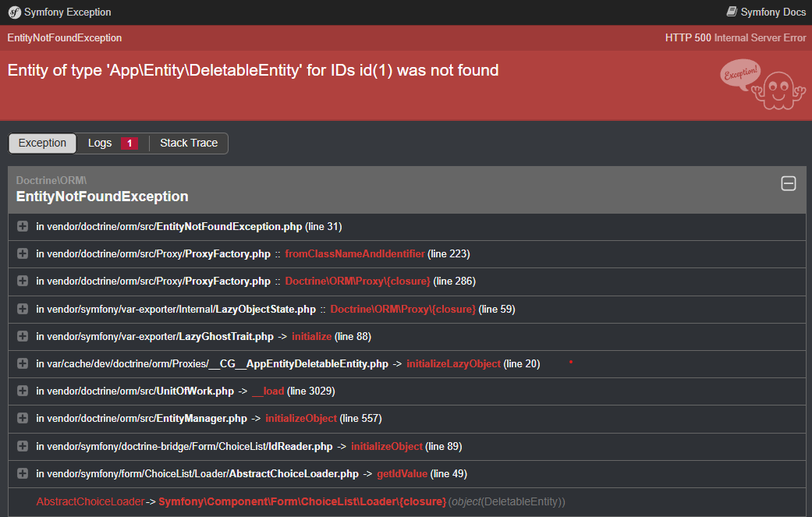Expand the EntityNotFoundException.php line 31 frame
The image size is (812, 517).
[x=23, y=227]
